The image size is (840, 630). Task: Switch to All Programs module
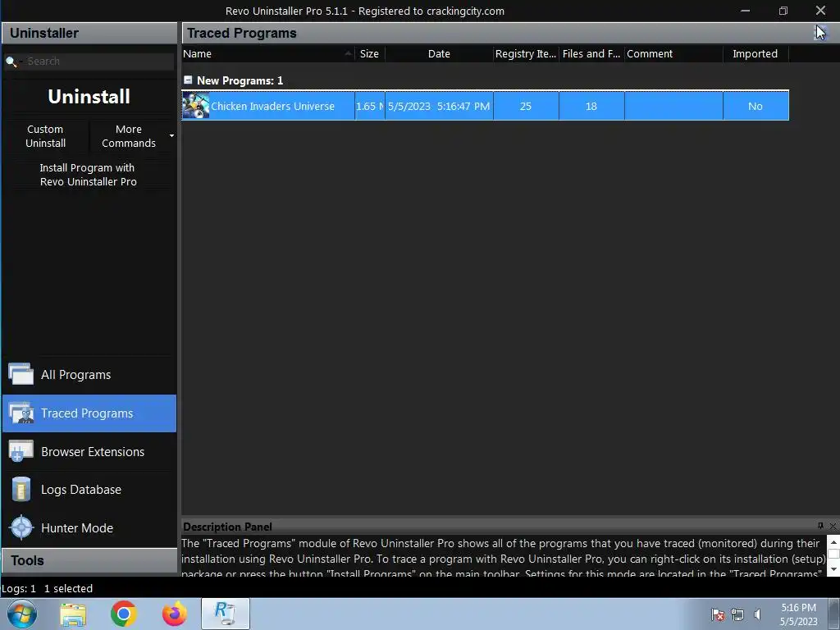[x=89, y=374]
